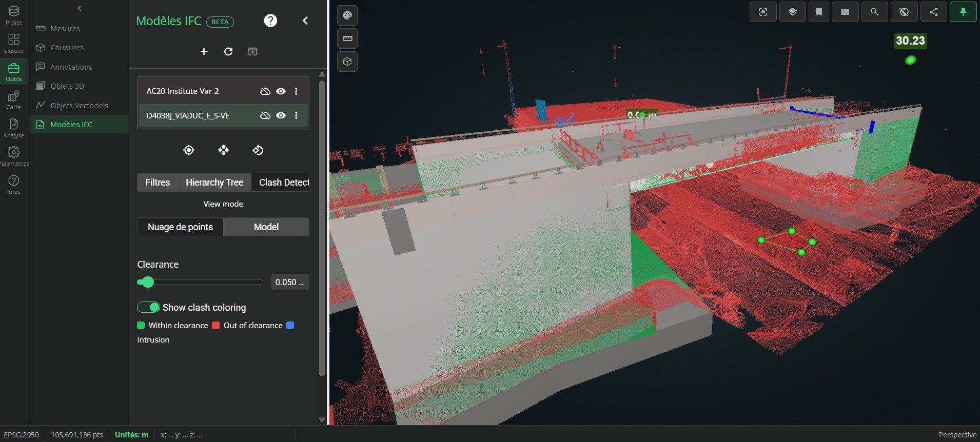Viewport: 980px width, 442px height.
Task: Select Nuage de points view mode
Action: pos(180,227)
